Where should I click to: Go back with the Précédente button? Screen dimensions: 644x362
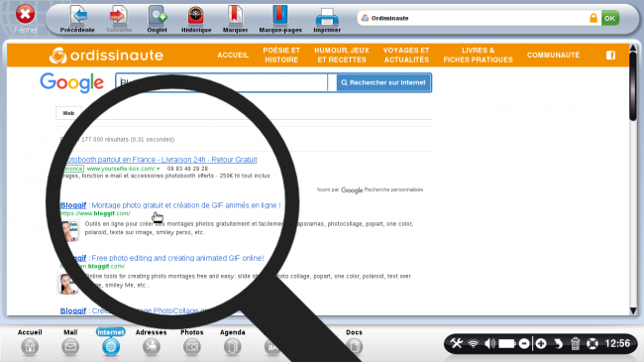coord(77,19)
